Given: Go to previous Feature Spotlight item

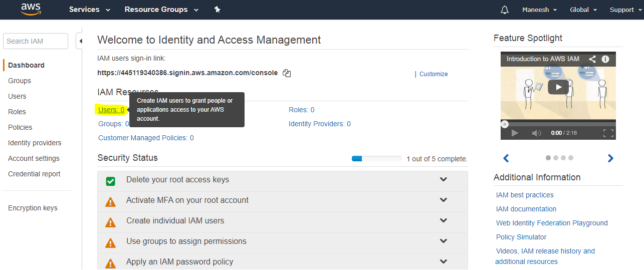Looking at the screenshot, I should [506, 158].
